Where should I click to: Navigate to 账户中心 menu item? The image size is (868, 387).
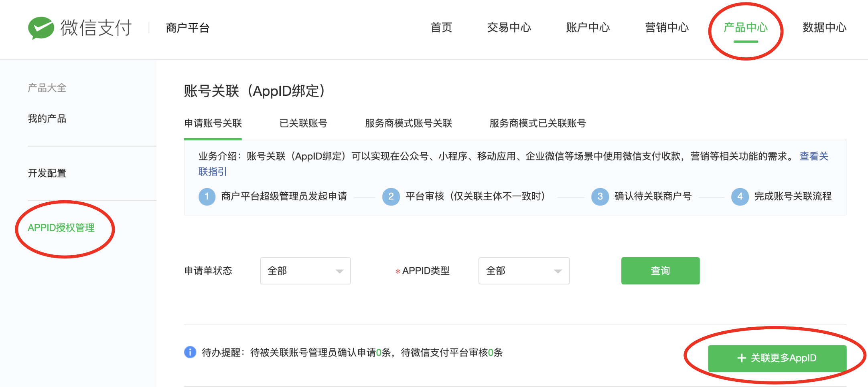tap(588, 28)
